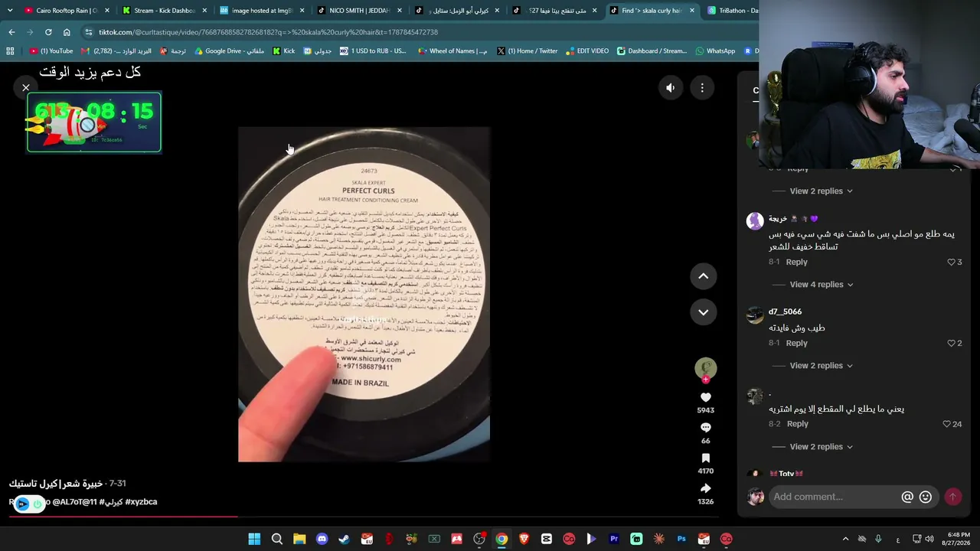This screenshot has width=980, height=551.
Task: Go back using browser back arrow
Action: tap(11, 32)
